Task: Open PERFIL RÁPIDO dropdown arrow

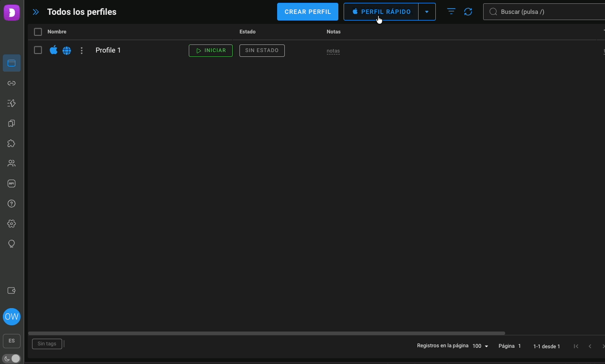Action: coord(427,12)
